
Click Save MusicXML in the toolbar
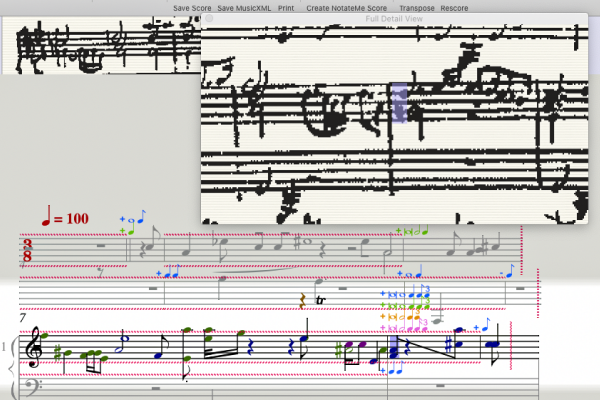click(244, 8)
